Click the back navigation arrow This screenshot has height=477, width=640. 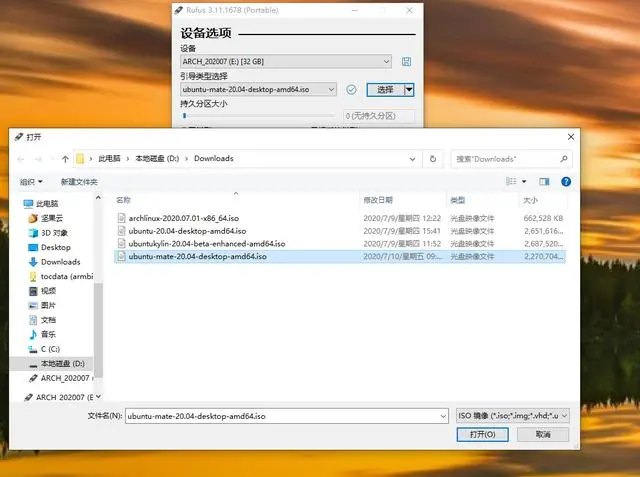click(21, 159)
